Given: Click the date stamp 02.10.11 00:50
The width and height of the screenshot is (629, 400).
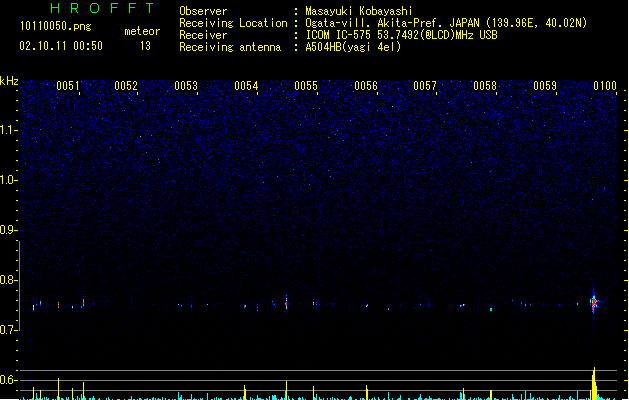Looking at the screenshot, I should click(x=61, y=46).
